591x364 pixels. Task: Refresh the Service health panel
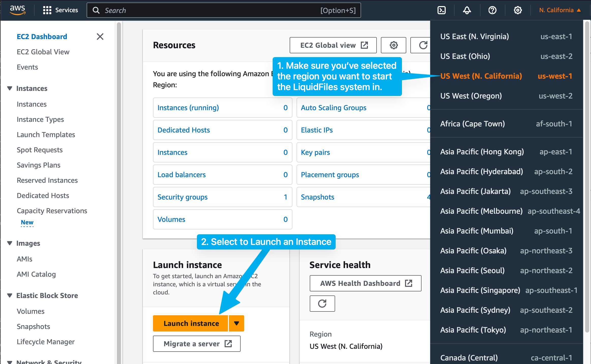[x=322, y=304]
